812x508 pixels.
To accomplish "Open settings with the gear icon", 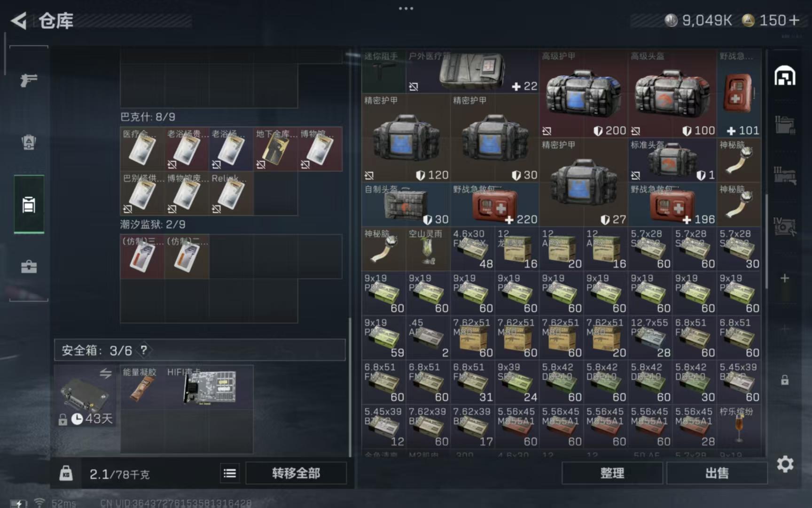I will pyautogui.click(x=785, y=464).
